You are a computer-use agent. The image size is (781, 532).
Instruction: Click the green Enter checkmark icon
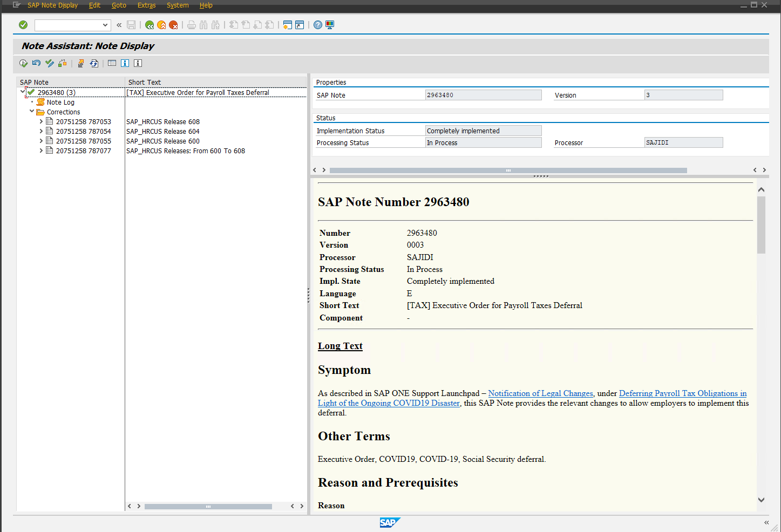pyautogui.click(x=23, y=25)
